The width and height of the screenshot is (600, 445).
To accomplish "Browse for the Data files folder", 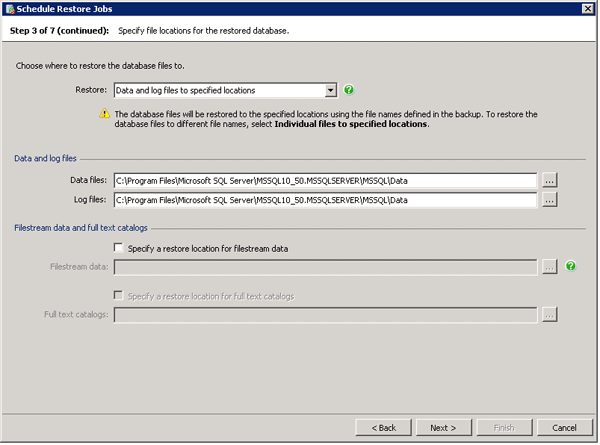I will tap(549, 181).
